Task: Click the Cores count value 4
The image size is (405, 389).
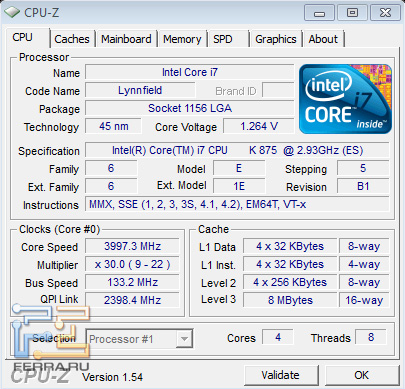Action: coord(278,337)
